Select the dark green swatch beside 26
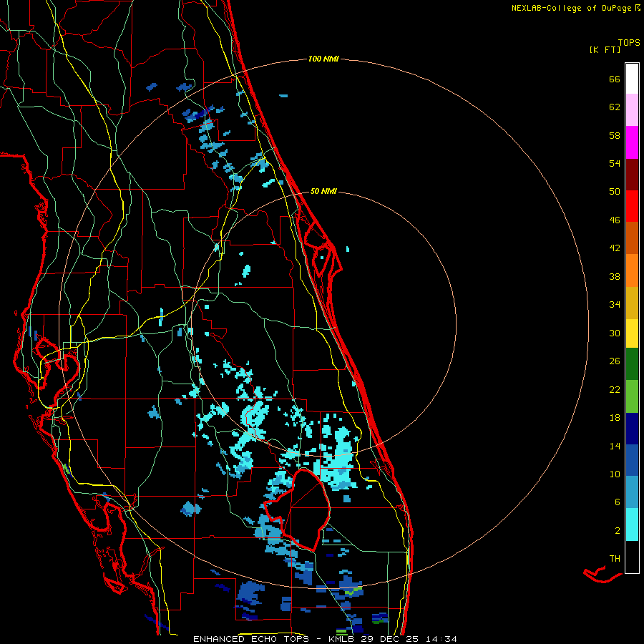The image size is (644, 644). (632, 364)
